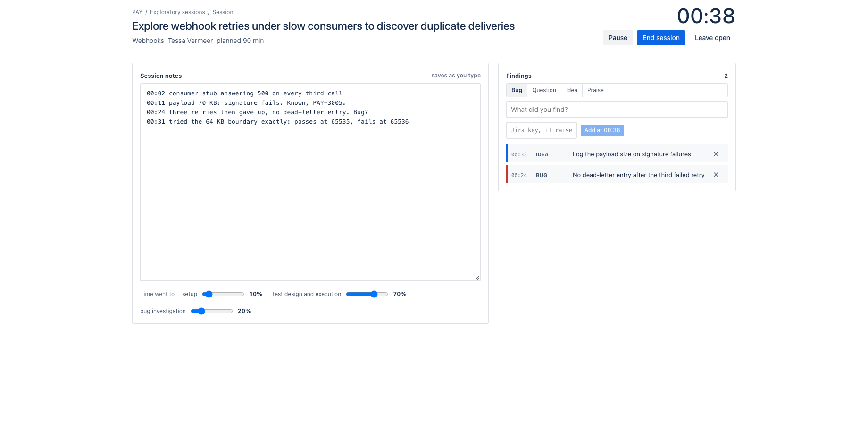
Task: Click the 'saves as you type' note
Action: click(x=456, y=76)
